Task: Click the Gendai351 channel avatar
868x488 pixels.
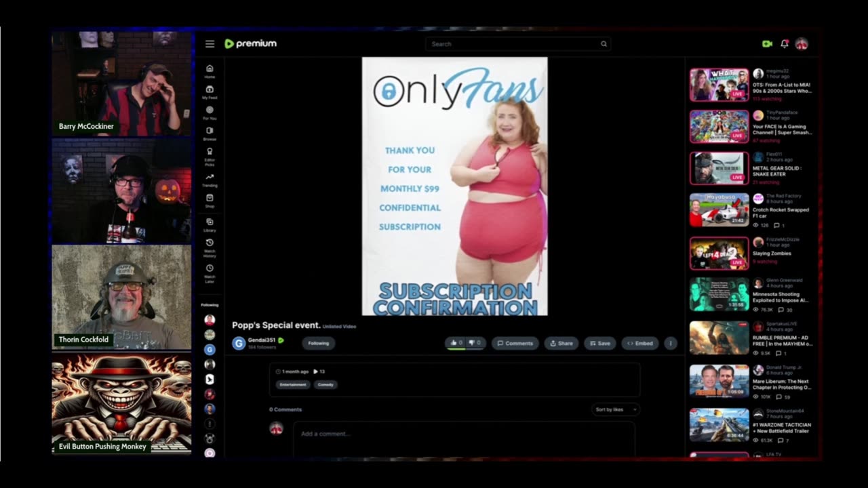Action: pos(239,344)
